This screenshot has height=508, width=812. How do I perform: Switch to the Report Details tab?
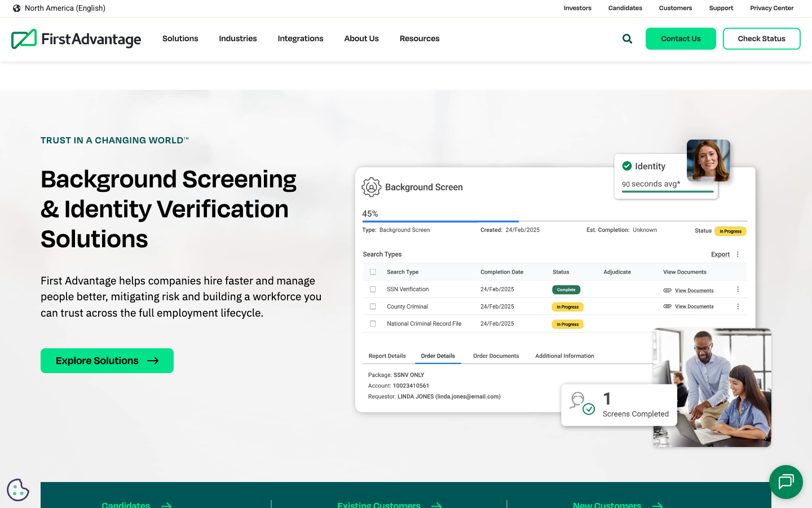tap(387, 356)
